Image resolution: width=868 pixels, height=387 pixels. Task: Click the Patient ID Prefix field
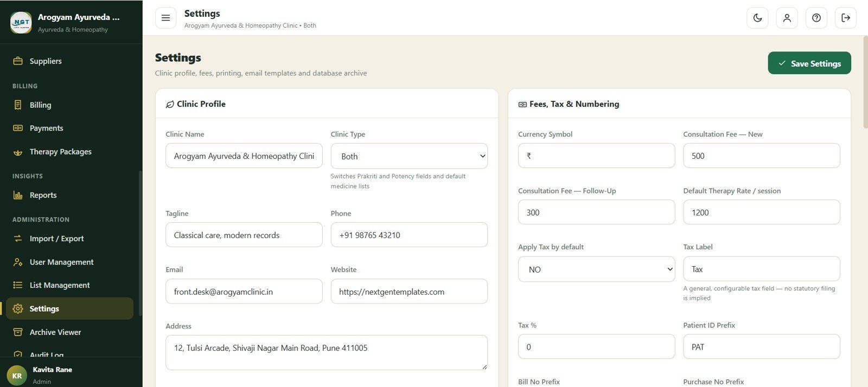[762, 346]
